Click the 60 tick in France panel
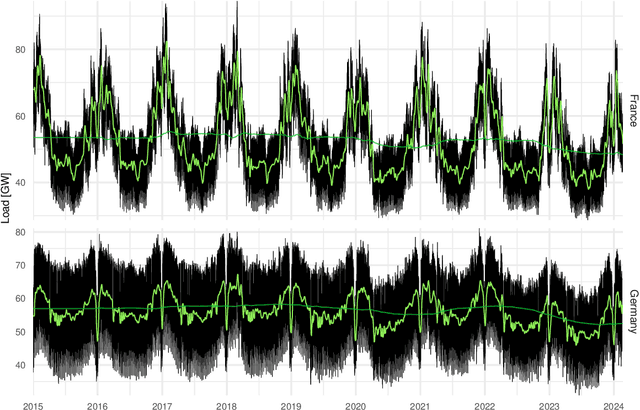Image resolution: width=640 pixels, height=410 pixels. (x=20, y=116)
